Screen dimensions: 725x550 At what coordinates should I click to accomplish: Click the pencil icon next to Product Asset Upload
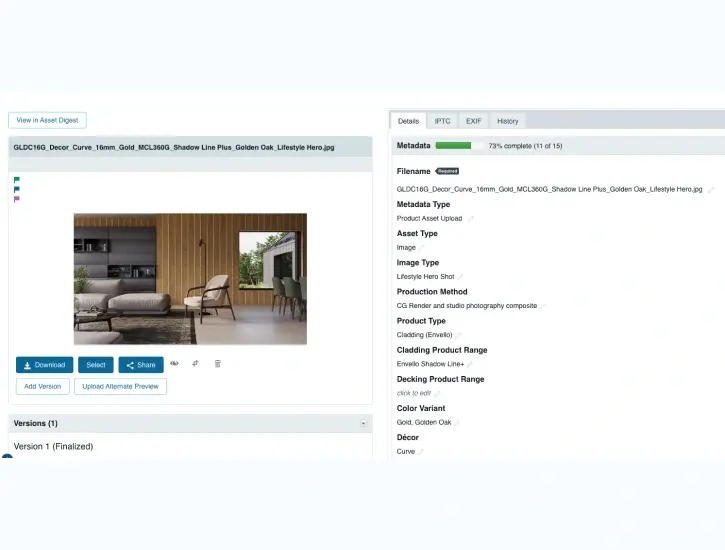coord(471,219)
